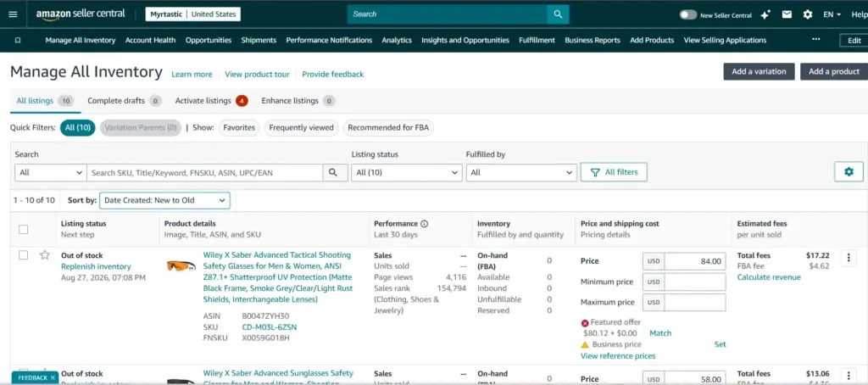This screenshot has height=385, width=868.
Task: Open Business Reports nav item
Action: (x=593, y=41)
